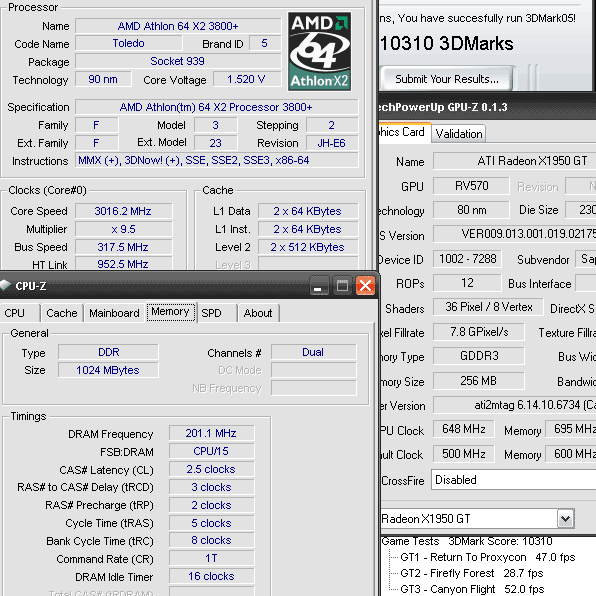Select GT3 - Canyon Flight result row

[472, 589]
